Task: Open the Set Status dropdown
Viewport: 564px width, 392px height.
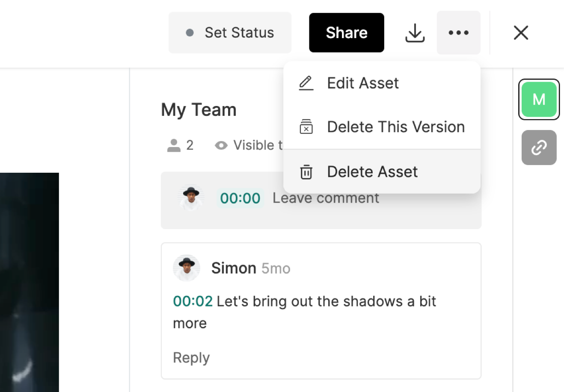Action: click(x=230, y=33)
